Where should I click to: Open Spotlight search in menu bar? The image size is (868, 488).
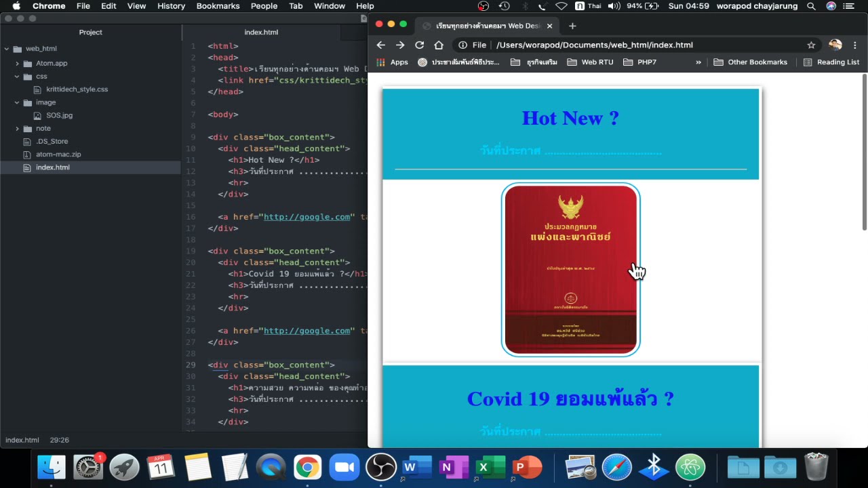(811, 6)
